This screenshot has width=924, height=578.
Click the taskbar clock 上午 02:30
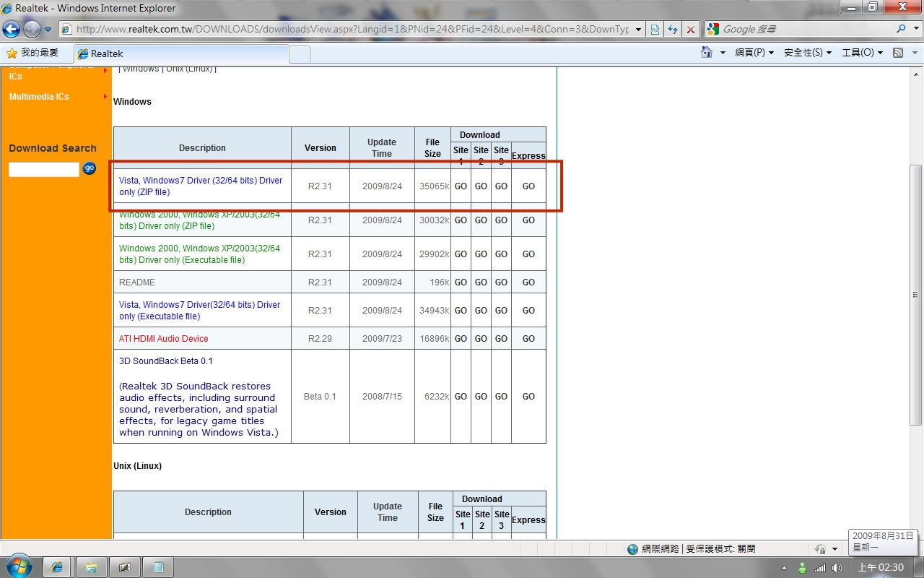[881, 568]
